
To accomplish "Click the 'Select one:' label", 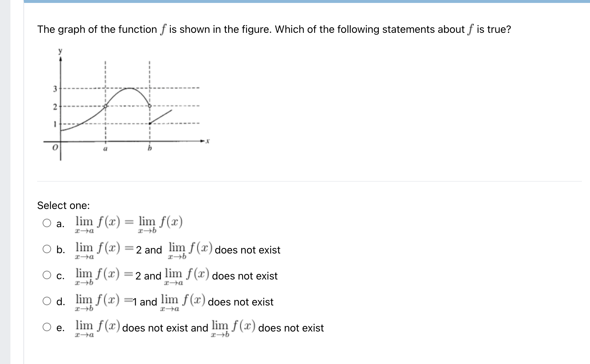I will click(64, 205).
